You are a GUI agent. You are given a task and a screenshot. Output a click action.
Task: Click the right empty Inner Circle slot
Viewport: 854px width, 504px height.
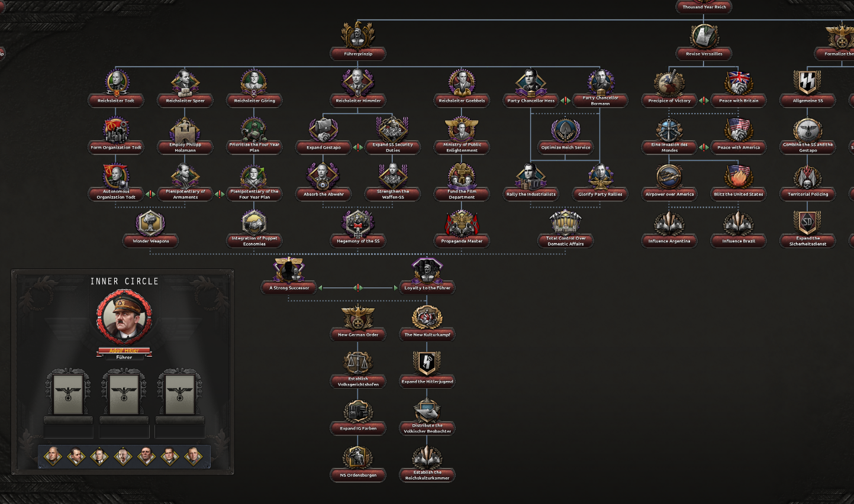point(180,393)
